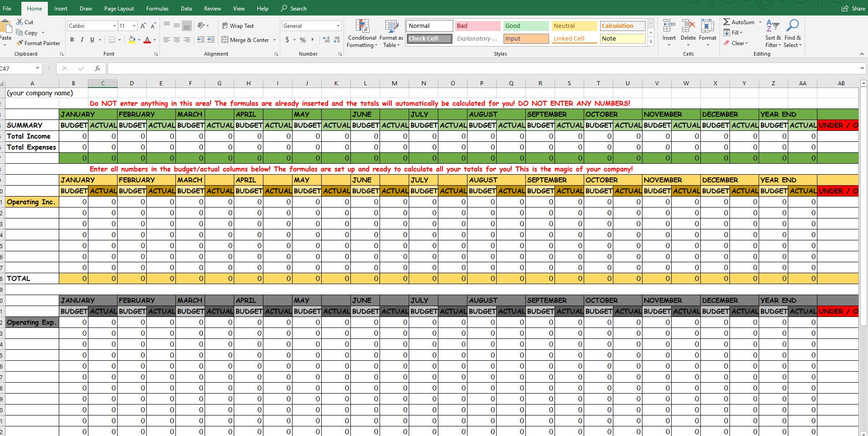The image size is (868, 436).
Task: Click the Format as Table icon
Action: pos(391,26)
